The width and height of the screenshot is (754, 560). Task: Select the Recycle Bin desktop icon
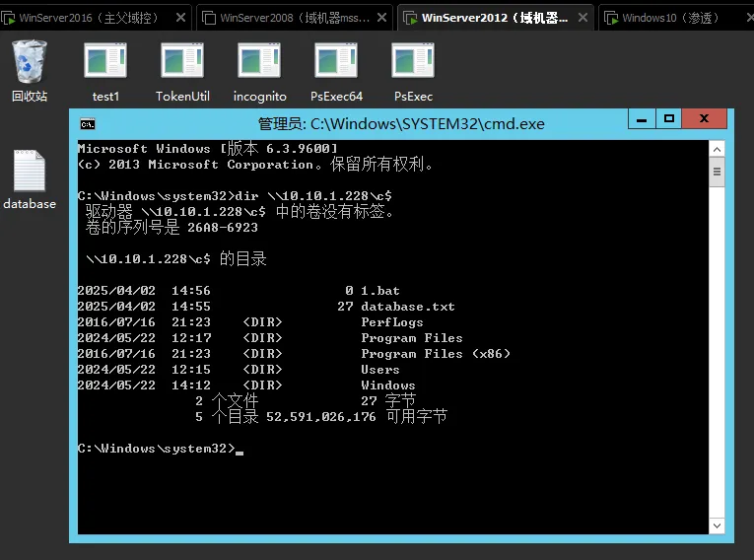pyautogui.click(x=30, y=71)
